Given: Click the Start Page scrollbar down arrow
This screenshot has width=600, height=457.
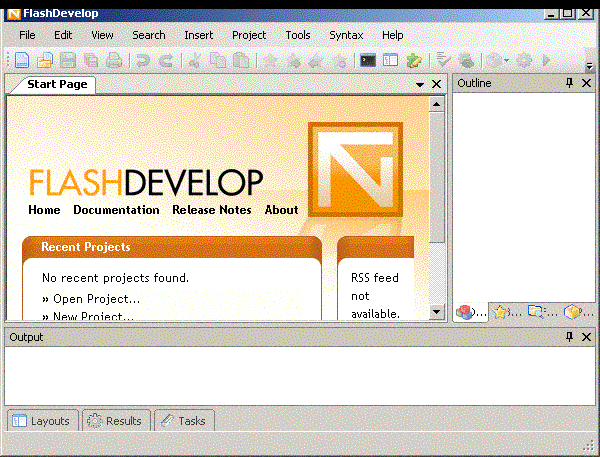Looking at the screenshot, I should [x=437, y=312].
